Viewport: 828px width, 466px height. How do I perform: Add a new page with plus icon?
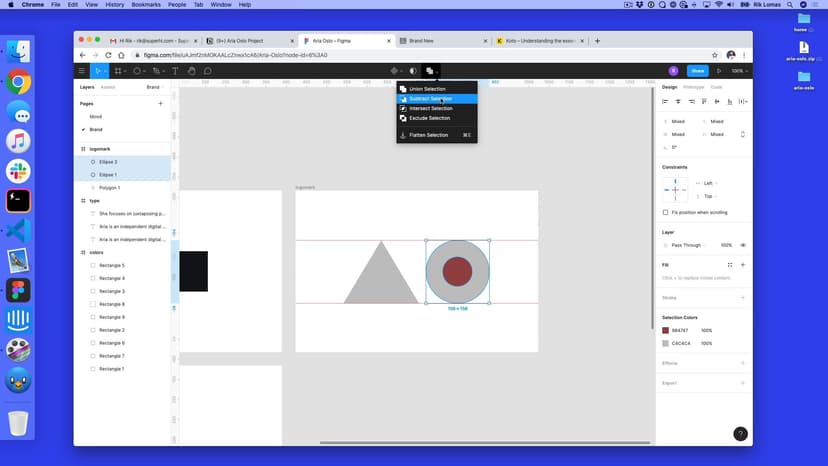pos(160,103)
